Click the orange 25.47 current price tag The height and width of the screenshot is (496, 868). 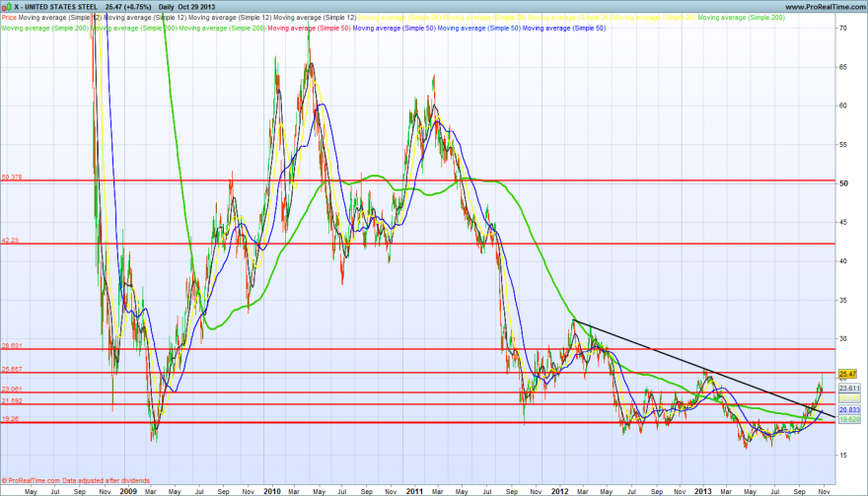coord(848,374)
